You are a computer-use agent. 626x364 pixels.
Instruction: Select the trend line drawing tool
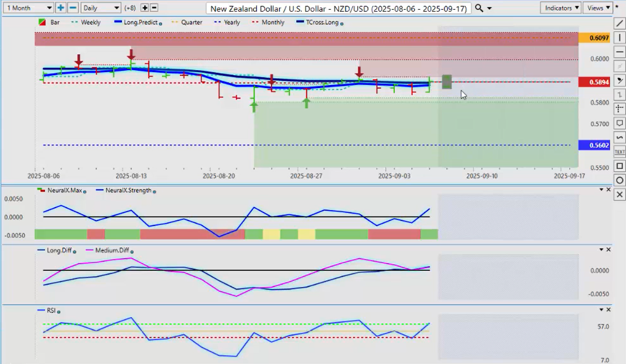619,23
